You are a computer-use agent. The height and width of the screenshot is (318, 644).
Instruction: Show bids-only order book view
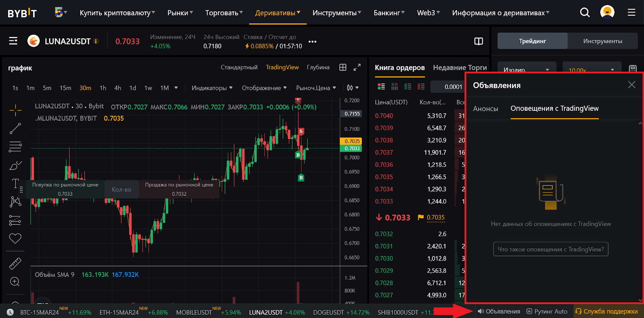(x=408, y=86)
